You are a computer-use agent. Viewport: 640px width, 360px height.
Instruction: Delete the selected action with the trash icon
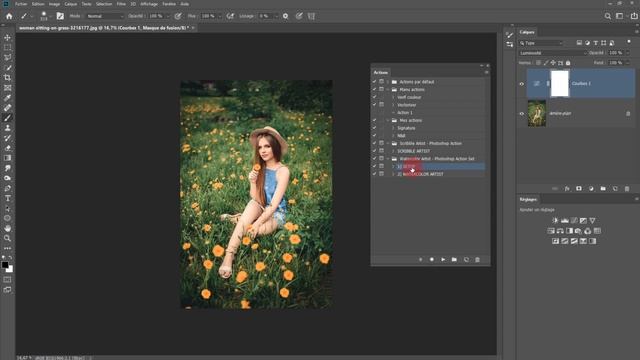tap(478, 259)
